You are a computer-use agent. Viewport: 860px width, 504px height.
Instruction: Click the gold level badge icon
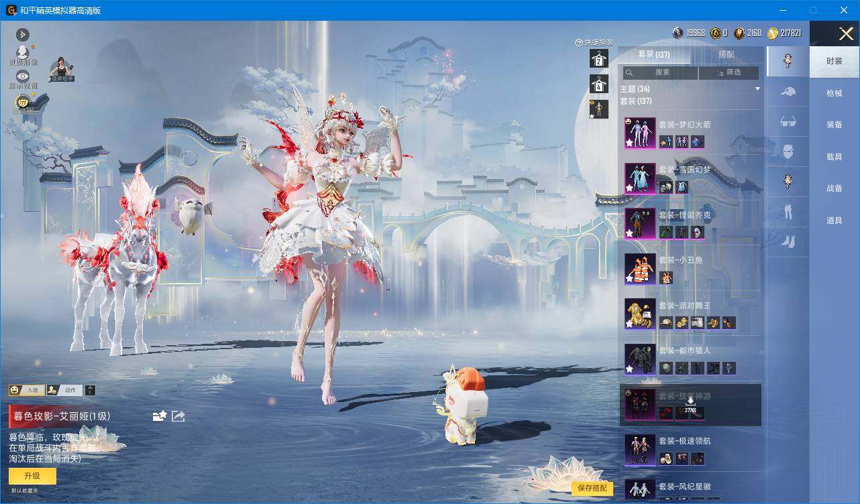pyautogui.click(x=23, y=102)
